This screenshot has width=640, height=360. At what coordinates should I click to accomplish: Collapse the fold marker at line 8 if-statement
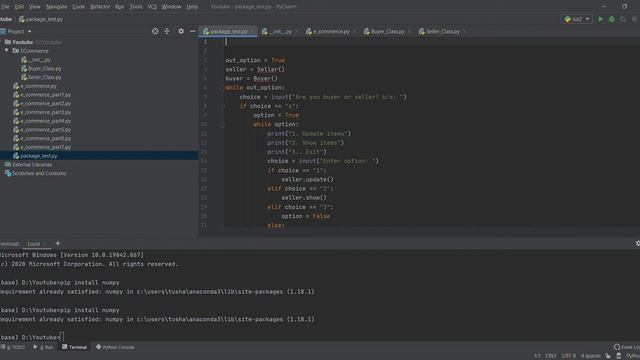coord(223,106)
